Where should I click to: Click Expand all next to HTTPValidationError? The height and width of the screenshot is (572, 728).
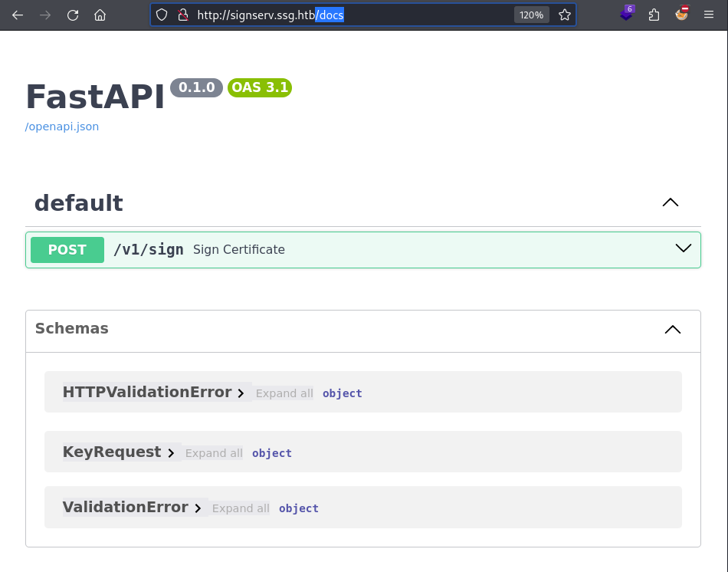[x=284, y=393]
